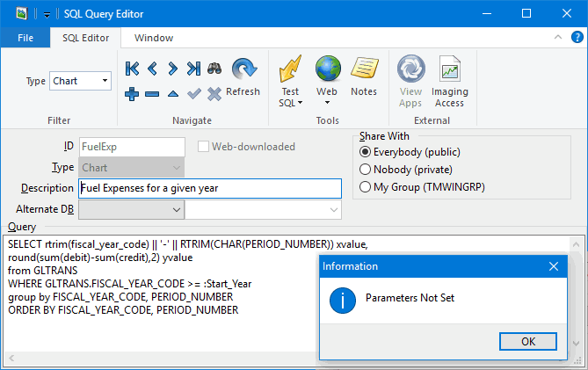588x370 pixels.
Task: Jump to last record arrow
Action: tap(193, 69)
